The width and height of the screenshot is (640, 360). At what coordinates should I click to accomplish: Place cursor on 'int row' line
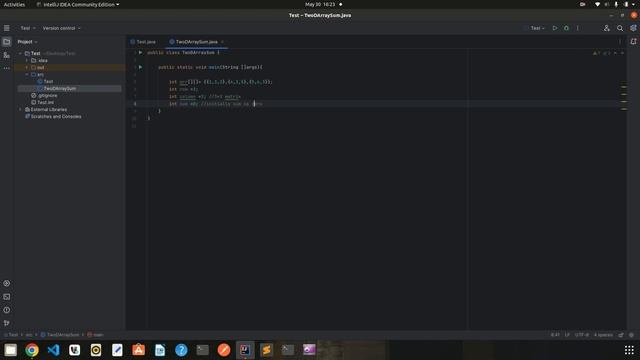coord(183,89)
